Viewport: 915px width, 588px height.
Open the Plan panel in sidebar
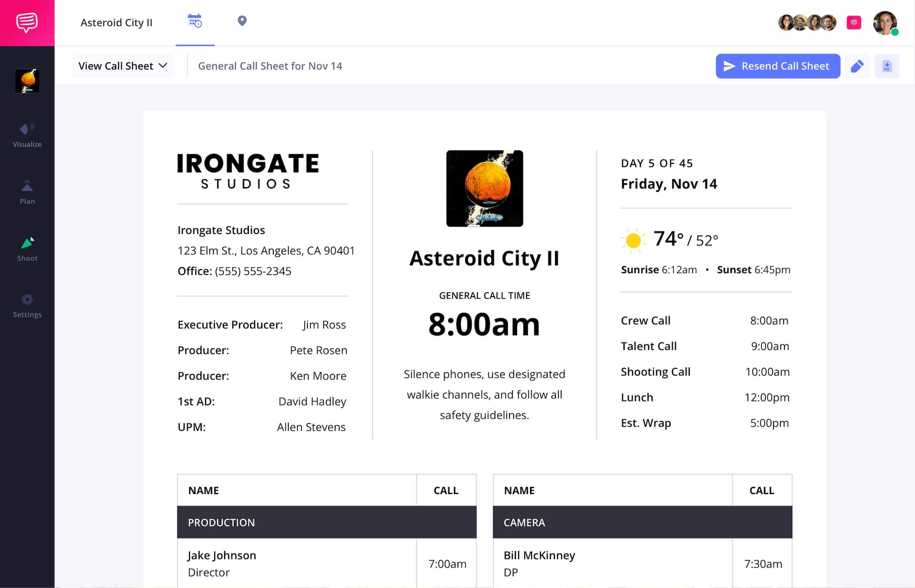(x=26, y=191)
